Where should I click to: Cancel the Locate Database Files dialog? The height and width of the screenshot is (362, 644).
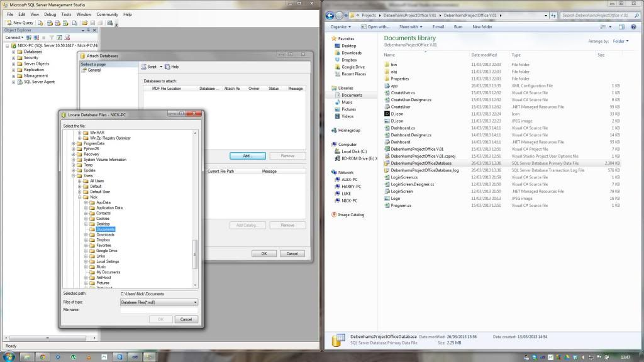[x=186, y=319]
